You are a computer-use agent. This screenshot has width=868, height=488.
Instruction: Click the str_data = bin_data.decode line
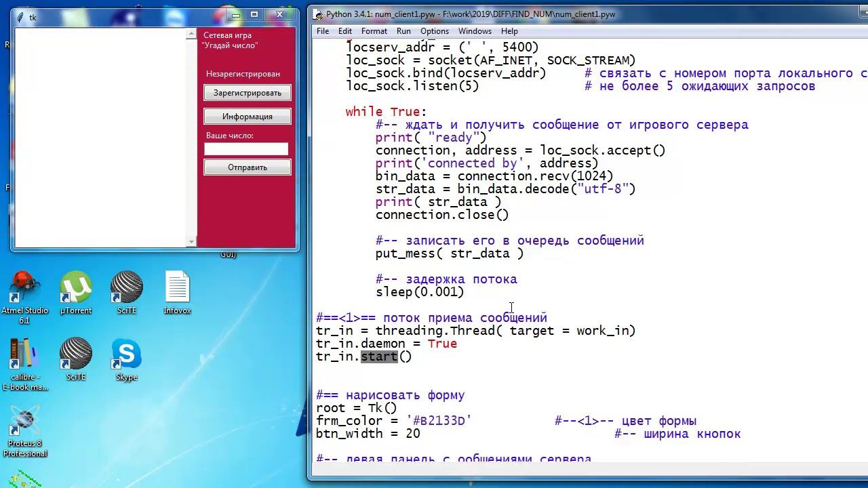click(x=506, y=189)
